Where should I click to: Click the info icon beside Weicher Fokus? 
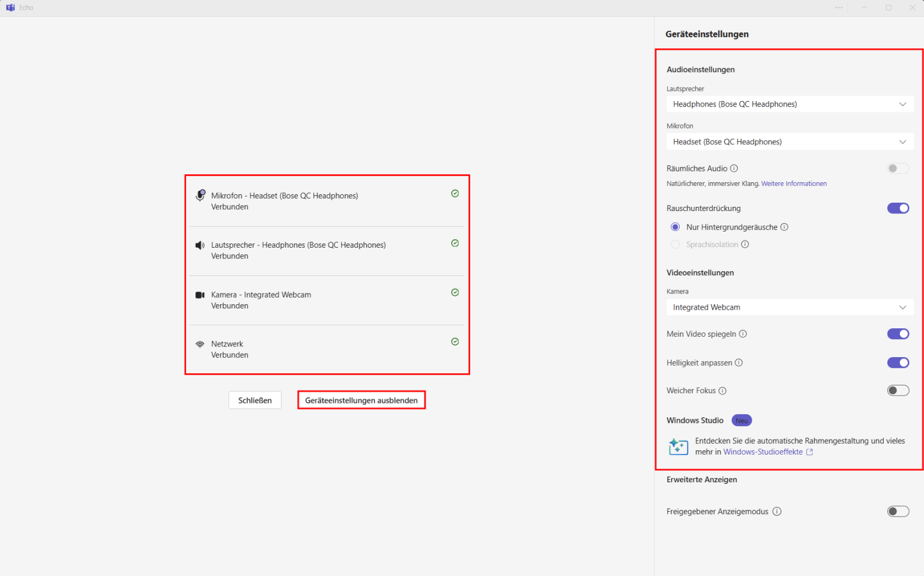click(722, 390)
